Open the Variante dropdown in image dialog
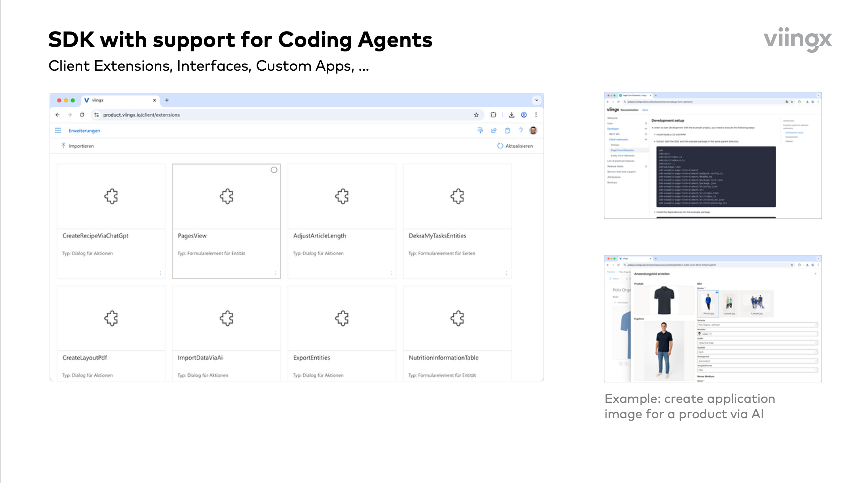Image resolution: width=868 pixels, height=483 pixels. pyautogui.click(x=757, y=325)
